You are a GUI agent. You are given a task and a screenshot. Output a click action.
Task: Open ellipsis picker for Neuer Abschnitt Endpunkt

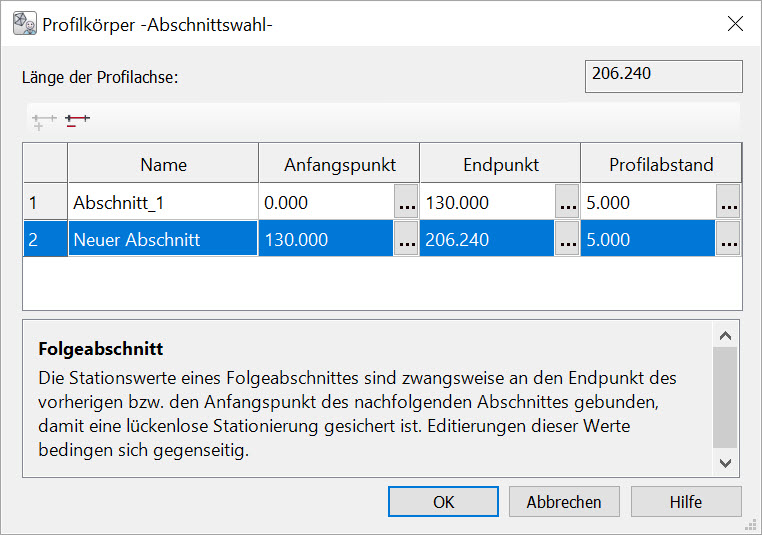[x=567, y=240]
